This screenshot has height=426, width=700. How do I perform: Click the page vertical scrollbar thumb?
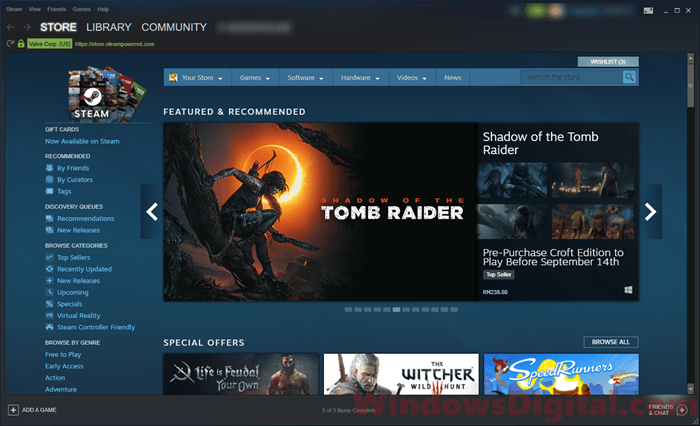coord(691,85)
